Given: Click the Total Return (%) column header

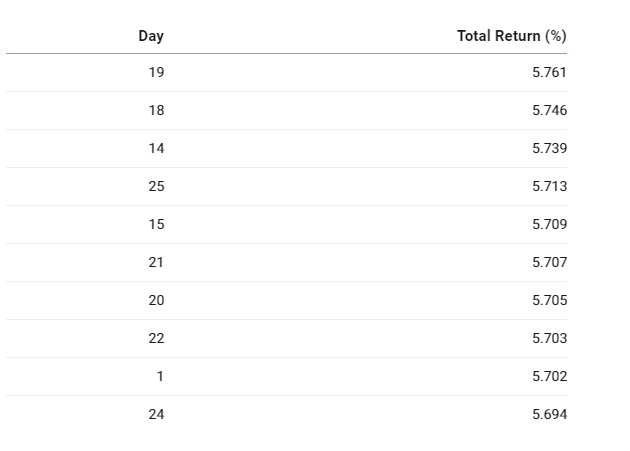Looking at the screenshot, I should pos(512,36).
